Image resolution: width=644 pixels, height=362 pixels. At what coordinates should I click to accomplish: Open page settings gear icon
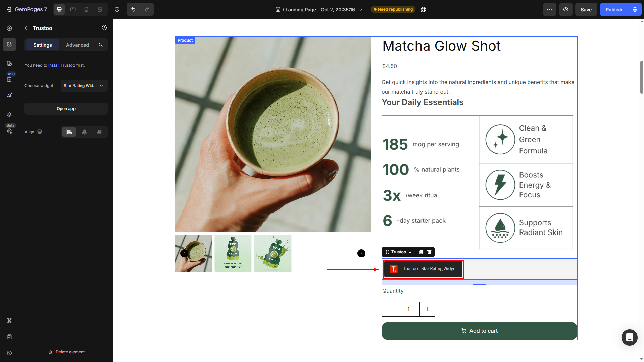[635, 9]
